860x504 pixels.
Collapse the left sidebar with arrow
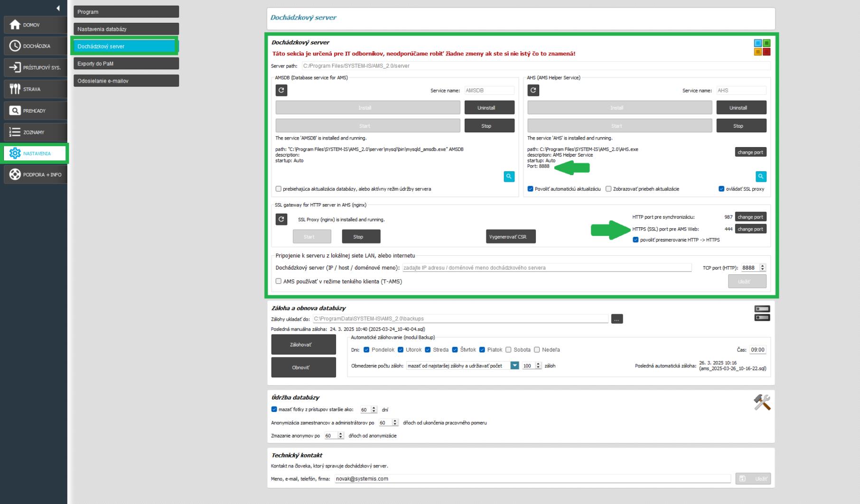pos(58,8)
